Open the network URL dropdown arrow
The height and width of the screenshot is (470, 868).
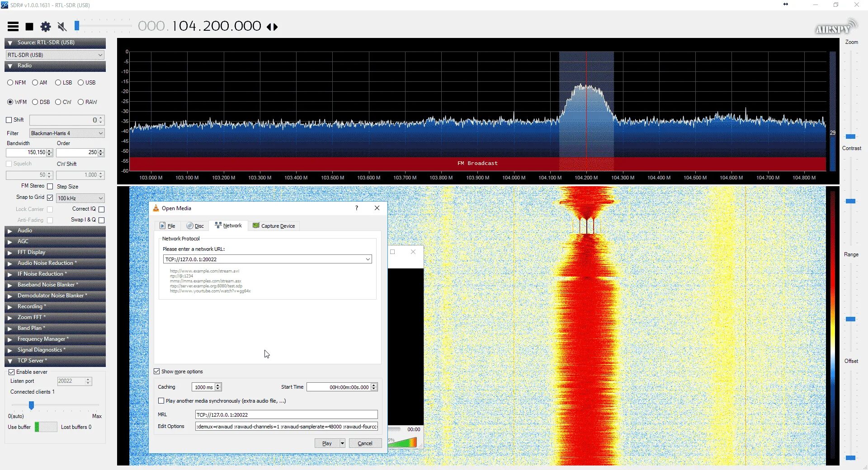pyautogui.click(x=368, y=259)
